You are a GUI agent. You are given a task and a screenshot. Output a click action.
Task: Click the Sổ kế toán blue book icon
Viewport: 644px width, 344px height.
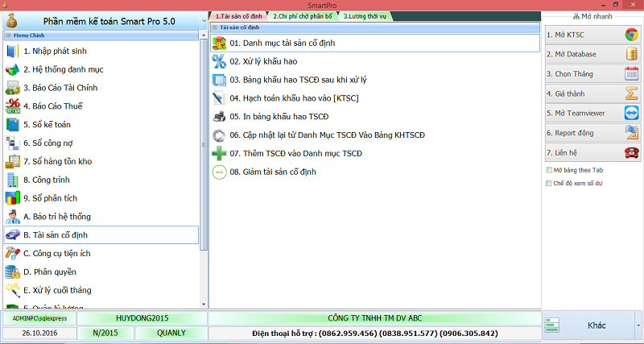click(x=12, y=125)
